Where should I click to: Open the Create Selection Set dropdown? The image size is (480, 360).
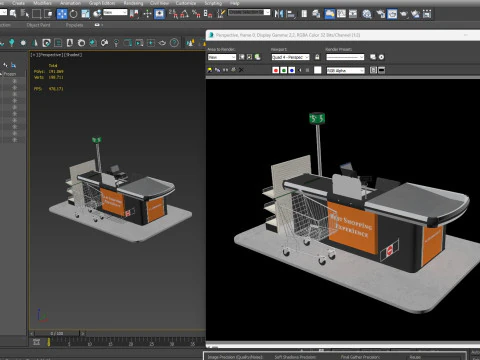[249, 12]
